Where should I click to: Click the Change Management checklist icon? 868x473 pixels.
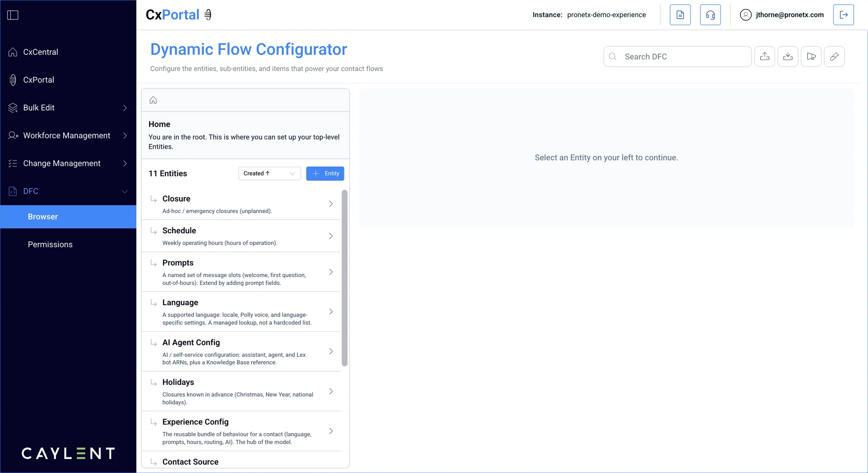pyautogui.click(x=13, y=163)
